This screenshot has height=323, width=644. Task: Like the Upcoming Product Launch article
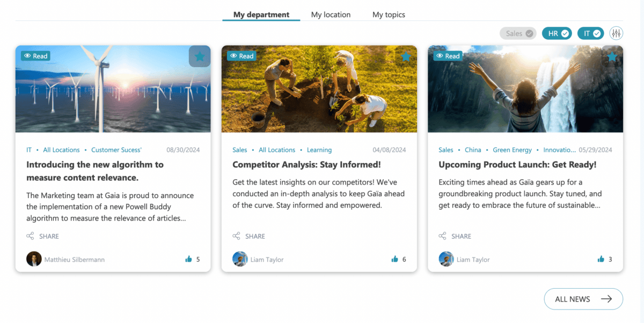pyautogui.click(x=602, y=259)
